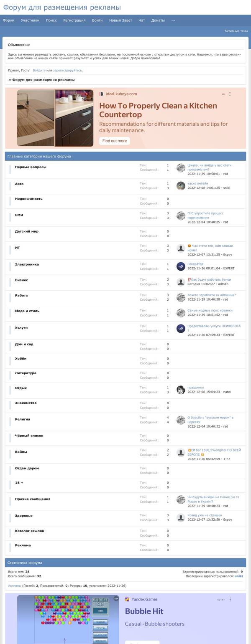Click the rsd avatar in Первые вопросы row
The width and height of the screenshot is (251, 644).
point(181,167)
